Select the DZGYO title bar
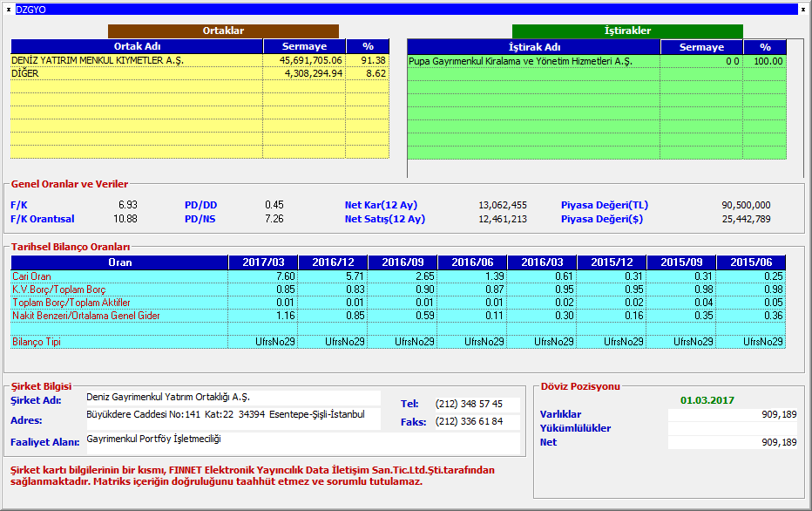This screenshot has height=511, width=812. [407, 10]
